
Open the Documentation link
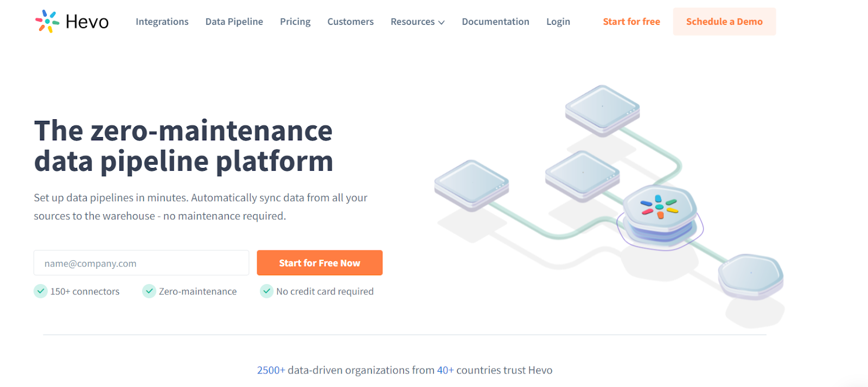pyautogui.click(x=496, y=22)
